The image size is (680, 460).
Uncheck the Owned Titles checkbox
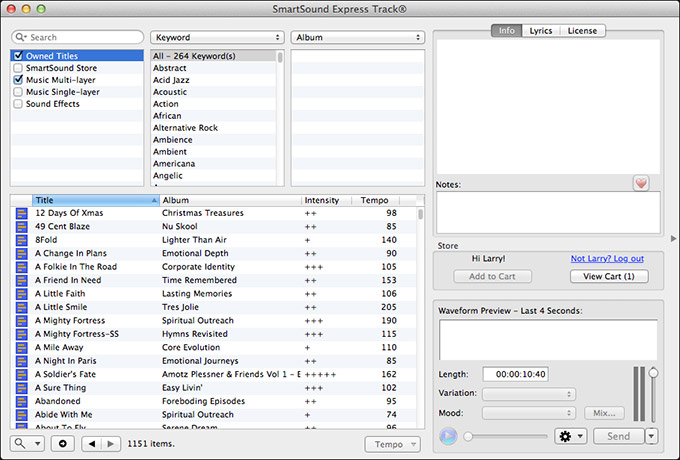tap(18, 55)
